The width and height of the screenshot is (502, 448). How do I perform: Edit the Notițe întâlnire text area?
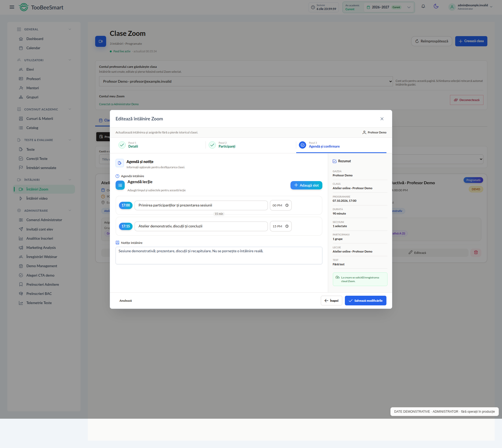click(x=219, y=255)
